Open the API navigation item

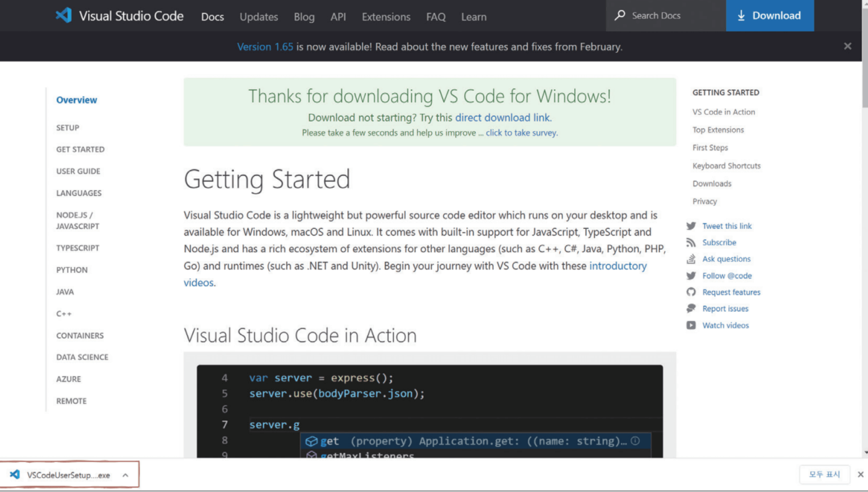pyautogui.click(x=338, y=17)
